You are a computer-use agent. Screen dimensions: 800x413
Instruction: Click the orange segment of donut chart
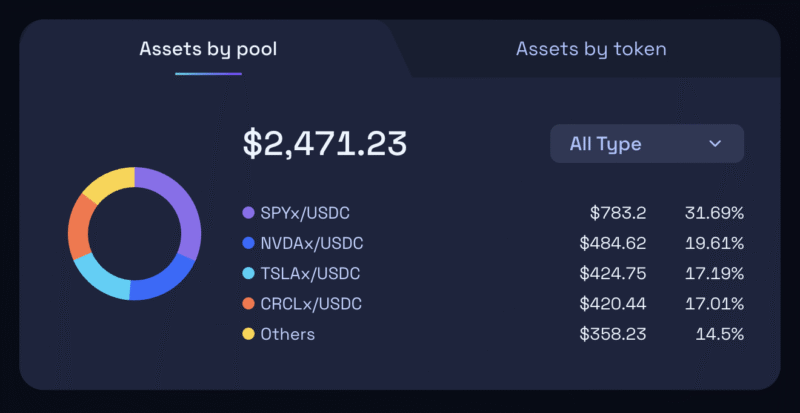(79, 228)
